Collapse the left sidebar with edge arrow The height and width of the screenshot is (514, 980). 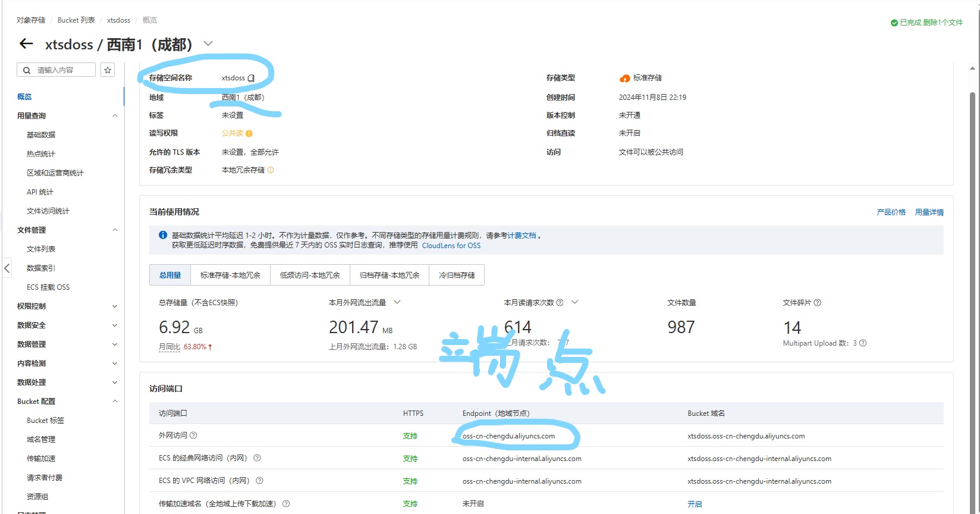[x=7, y=268]
